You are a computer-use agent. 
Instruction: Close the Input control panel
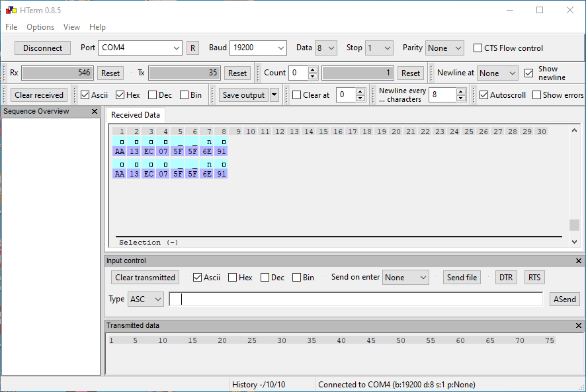click(x=579, y=261)
